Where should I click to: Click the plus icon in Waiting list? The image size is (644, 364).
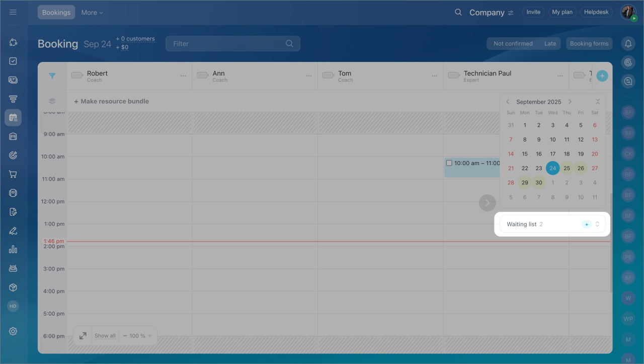click(x=586, y=224)
